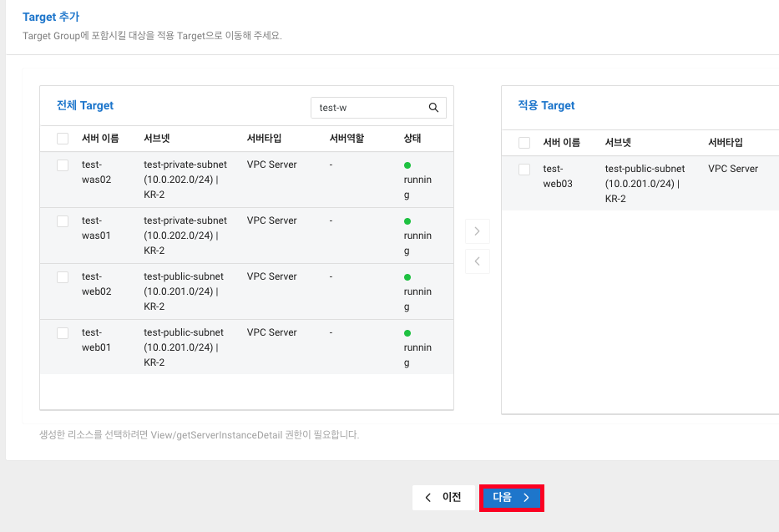Click the 상태 column header
The image size is (779, 532).
(412, 138)
